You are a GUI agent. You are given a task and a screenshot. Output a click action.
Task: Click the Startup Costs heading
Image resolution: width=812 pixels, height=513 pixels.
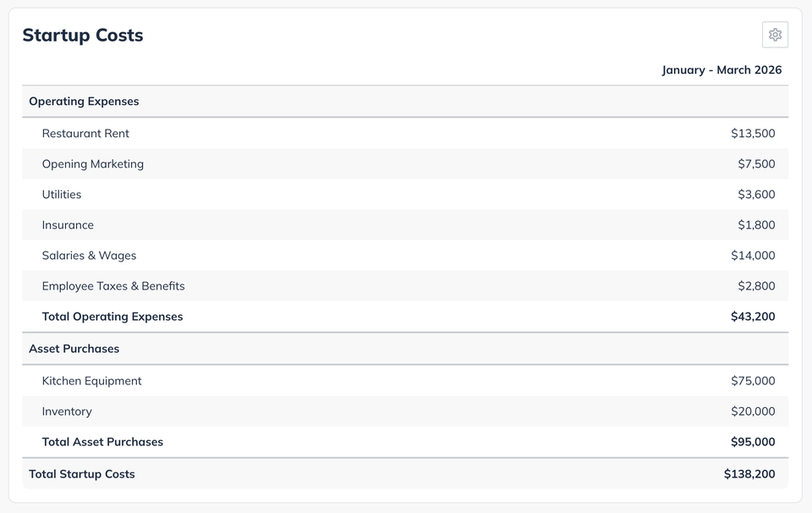83,36
